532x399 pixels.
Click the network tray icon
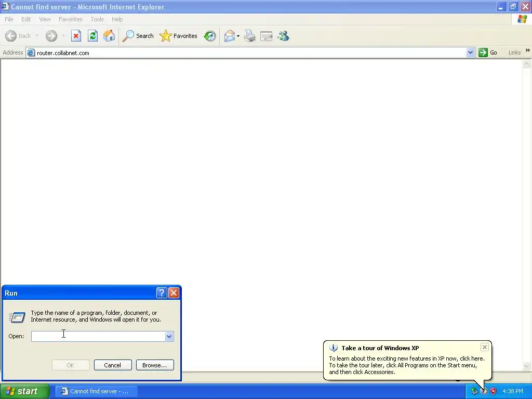tap(474, 391)
